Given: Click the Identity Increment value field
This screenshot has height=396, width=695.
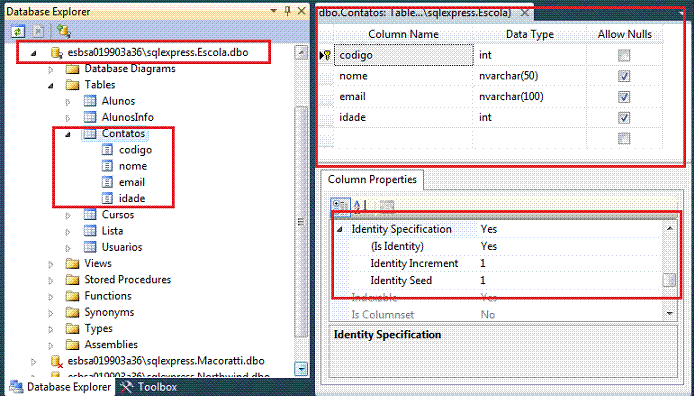Looking at the screenshot, I should pos(570,263).
